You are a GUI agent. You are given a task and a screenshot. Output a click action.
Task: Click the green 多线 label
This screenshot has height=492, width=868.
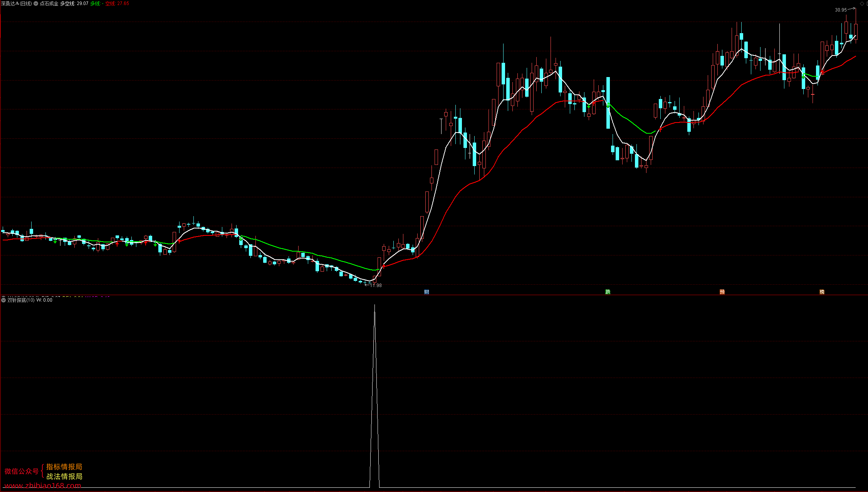97,3
